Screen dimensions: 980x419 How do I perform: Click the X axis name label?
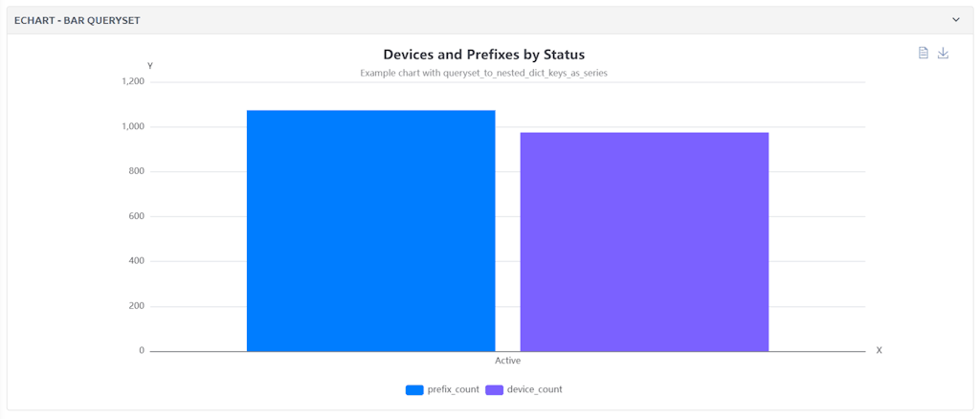879,351
